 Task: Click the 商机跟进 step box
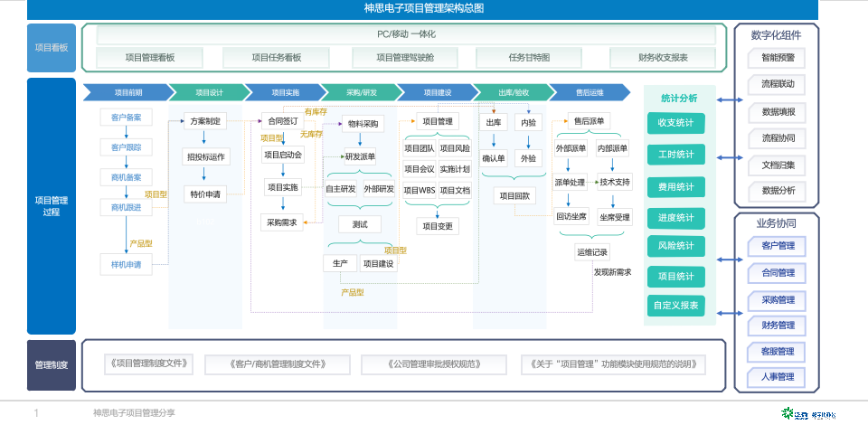127,207
